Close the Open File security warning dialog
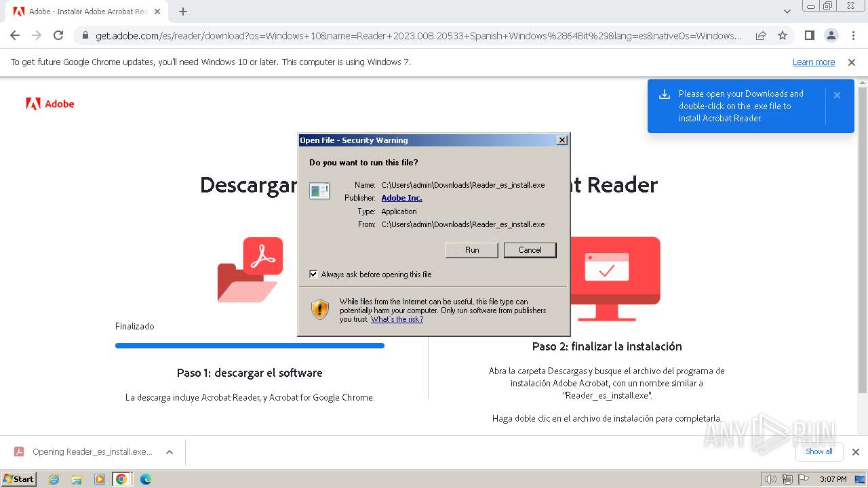The width and height of the screenshot is (868, 488). pos(561,140)
